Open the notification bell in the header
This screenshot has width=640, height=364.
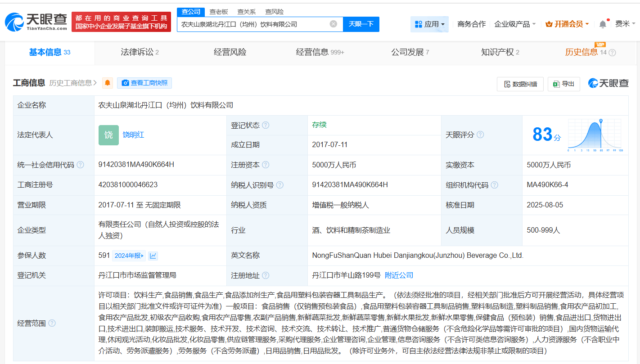pos(603,24)
